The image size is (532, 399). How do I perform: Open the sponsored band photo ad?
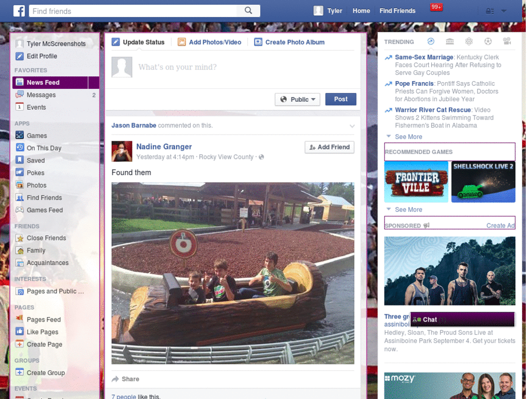[x=449, y=271]
